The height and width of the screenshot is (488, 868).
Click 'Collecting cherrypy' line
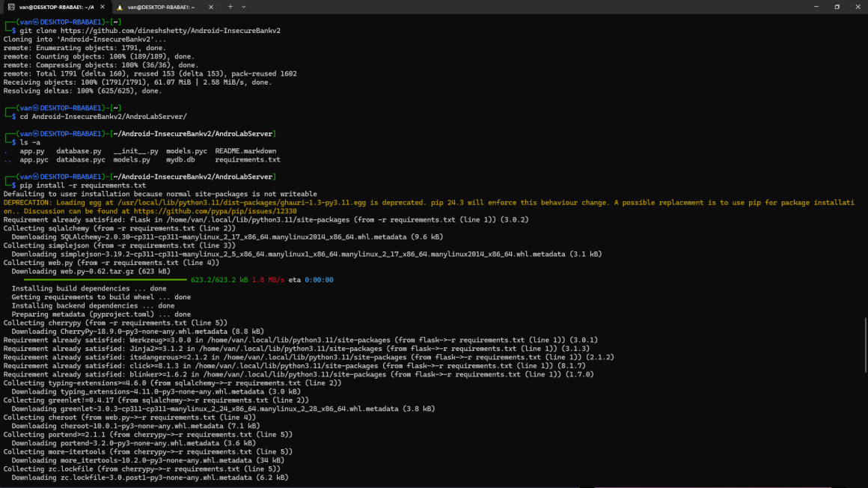point(115,323)
